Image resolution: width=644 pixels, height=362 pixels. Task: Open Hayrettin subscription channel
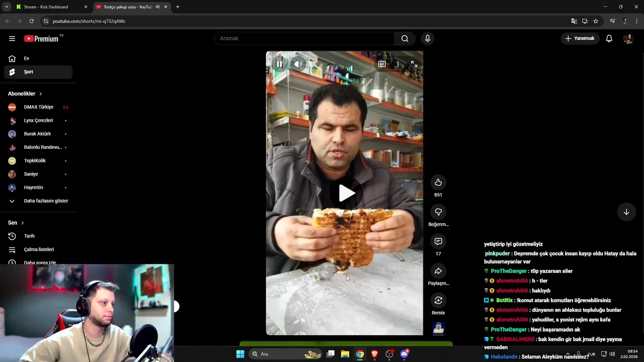click(38, 188)
